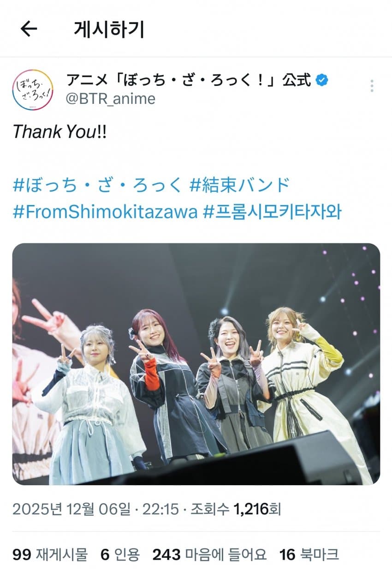Open the @BTR_anime handle
The height and width of the screenshot is (573, 392).
(x=111, y=98)
